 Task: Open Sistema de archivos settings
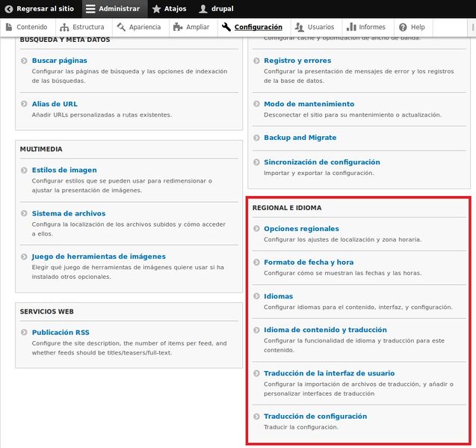pos(69,213)
